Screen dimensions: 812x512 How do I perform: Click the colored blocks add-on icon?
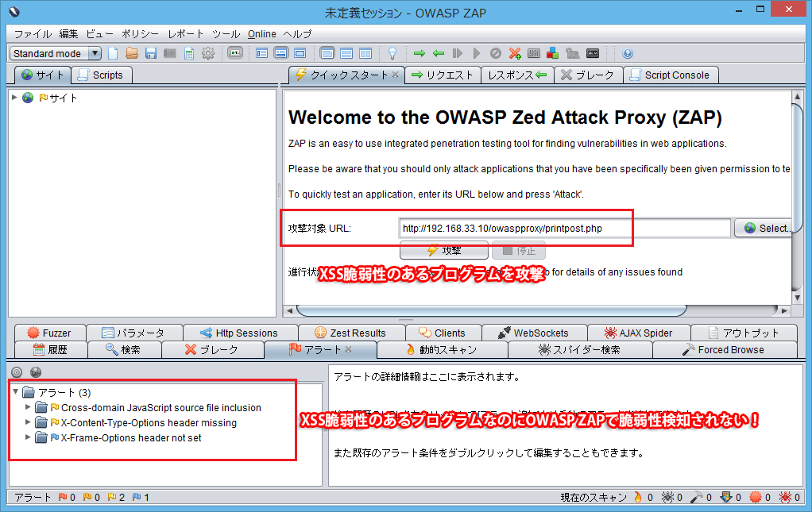click(552, 53)
